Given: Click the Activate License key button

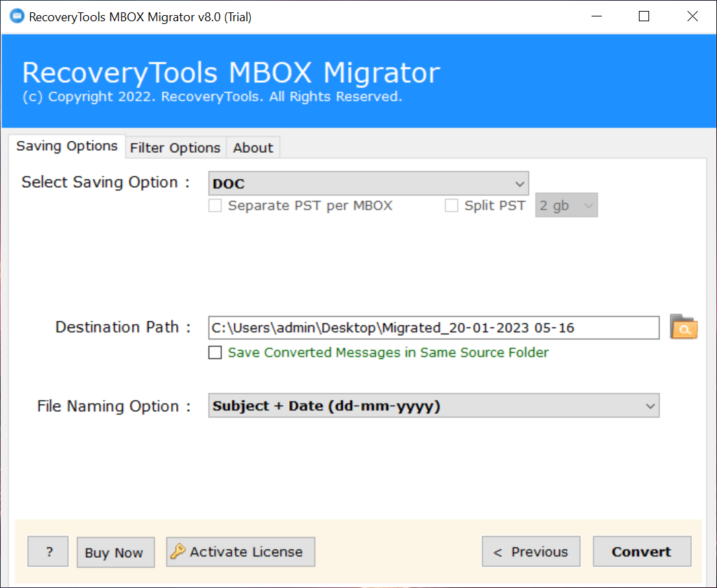Looking at the screenshot, I should point(240,552).
